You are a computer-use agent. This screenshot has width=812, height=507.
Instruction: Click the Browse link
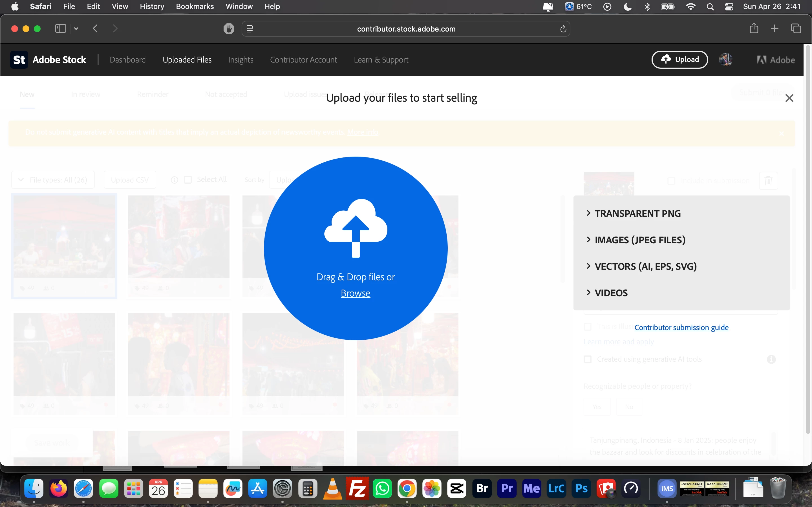pyautogui.click(x=355, y=293)
